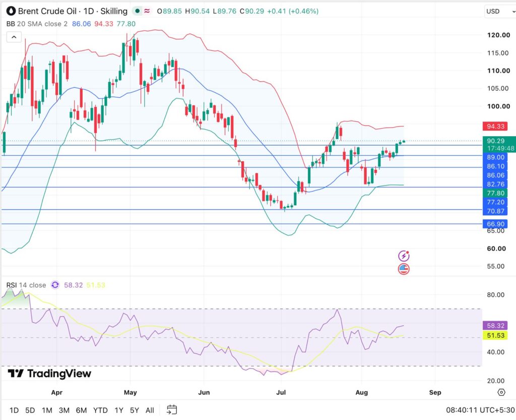Click the US flag economic event marker

[x=404, y=269]
